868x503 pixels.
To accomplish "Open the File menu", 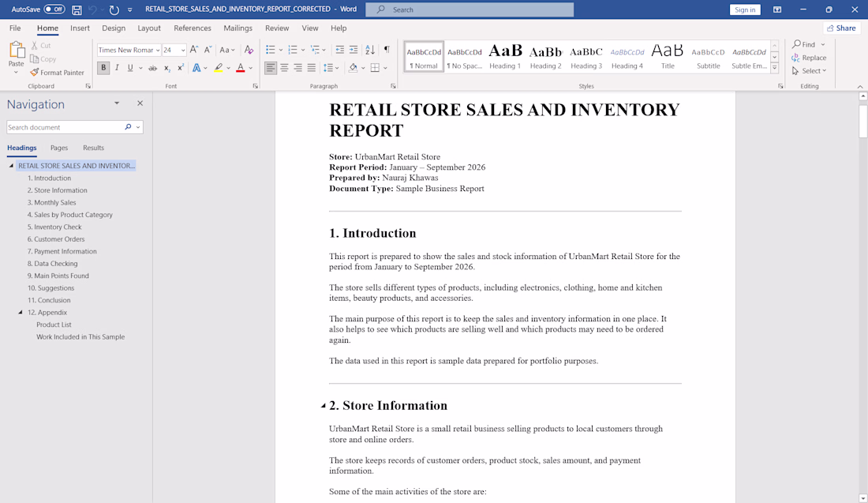I will coord(15,28).
